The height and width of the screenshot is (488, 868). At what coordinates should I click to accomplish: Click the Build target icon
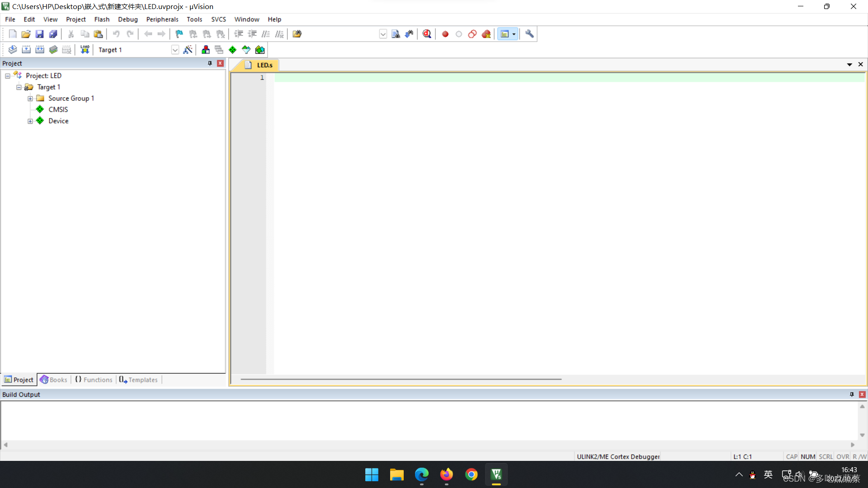click(26, 50)
